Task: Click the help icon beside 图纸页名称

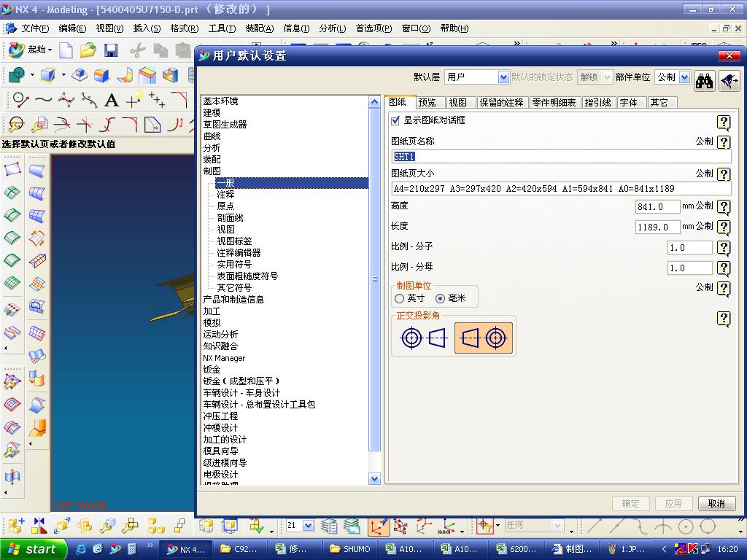Action: [724, 142]
